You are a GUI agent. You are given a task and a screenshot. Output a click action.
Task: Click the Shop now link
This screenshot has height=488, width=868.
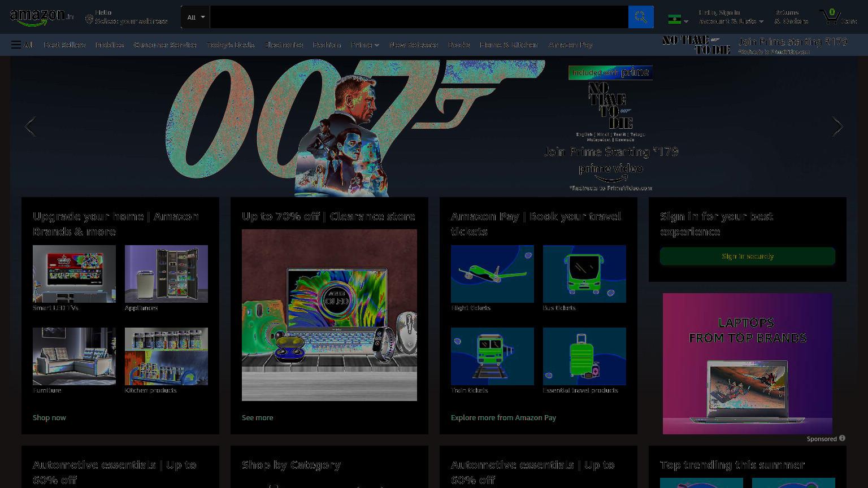[x=49, y=417]
